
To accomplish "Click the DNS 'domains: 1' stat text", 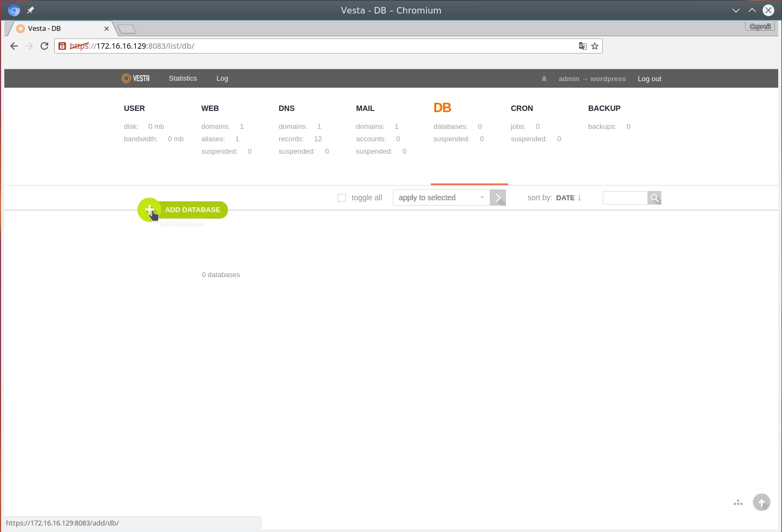I will 300,127.
